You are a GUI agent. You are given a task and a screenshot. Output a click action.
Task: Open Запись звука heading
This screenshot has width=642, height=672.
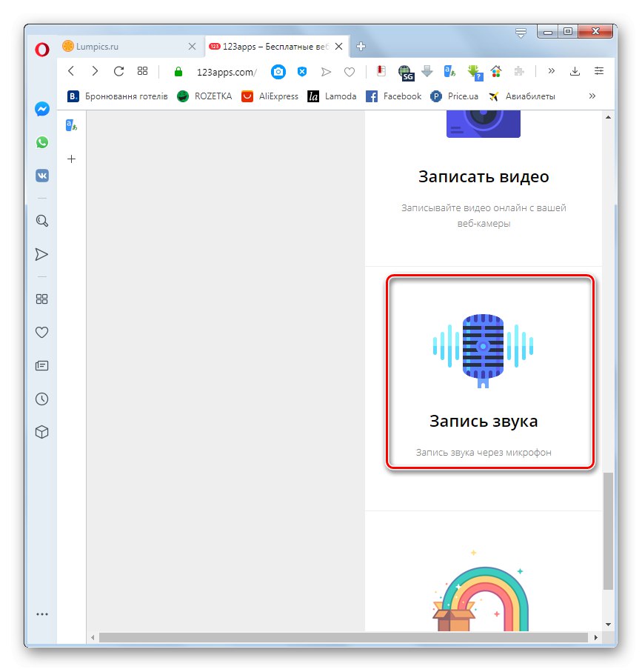pyautogui.click(x=484, y=421)
